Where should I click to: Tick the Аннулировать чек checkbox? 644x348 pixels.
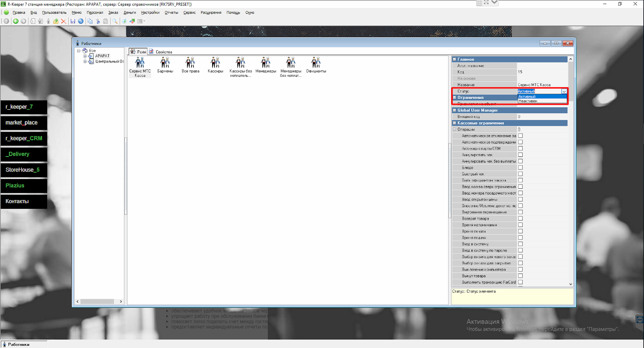[x=520, y=155]
